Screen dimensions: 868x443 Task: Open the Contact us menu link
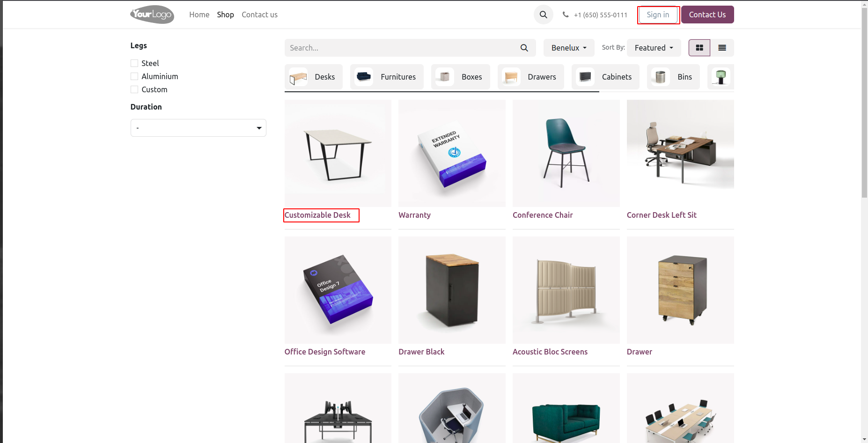[x=259, y=15]
